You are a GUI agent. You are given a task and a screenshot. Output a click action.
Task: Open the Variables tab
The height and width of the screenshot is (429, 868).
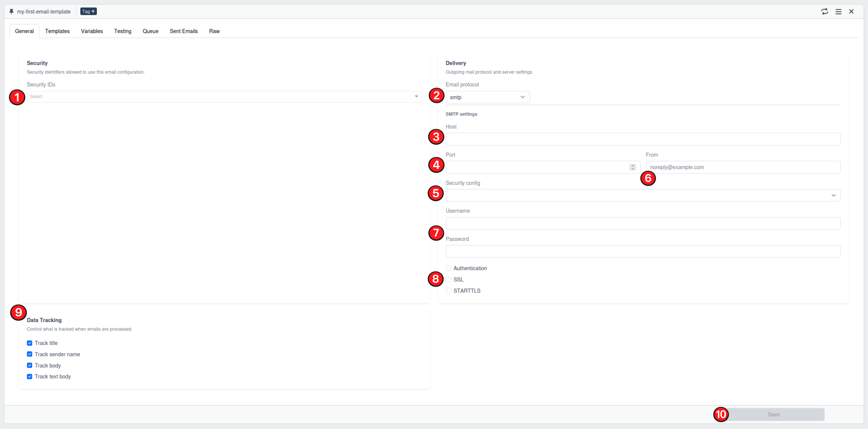pos(92,31)
